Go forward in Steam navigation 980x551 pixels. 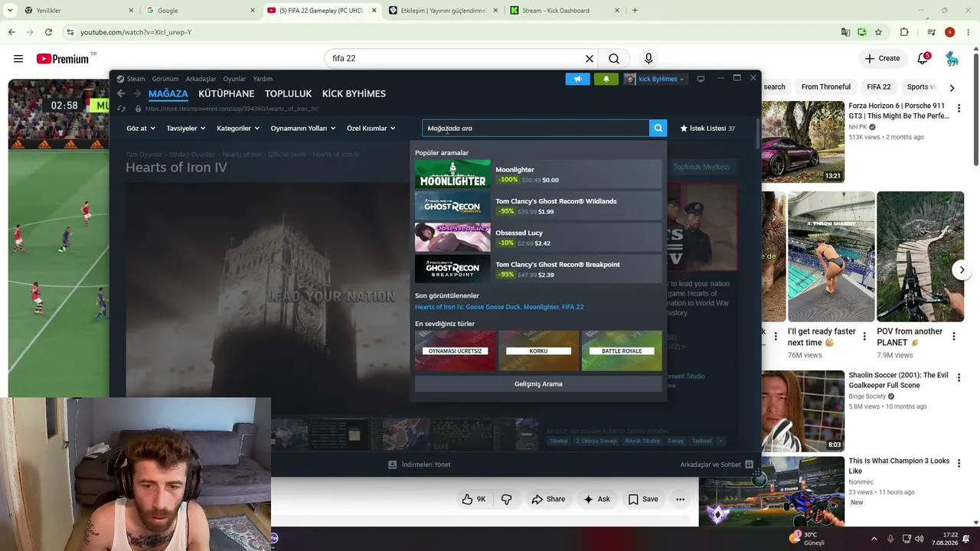pos(137,93)
